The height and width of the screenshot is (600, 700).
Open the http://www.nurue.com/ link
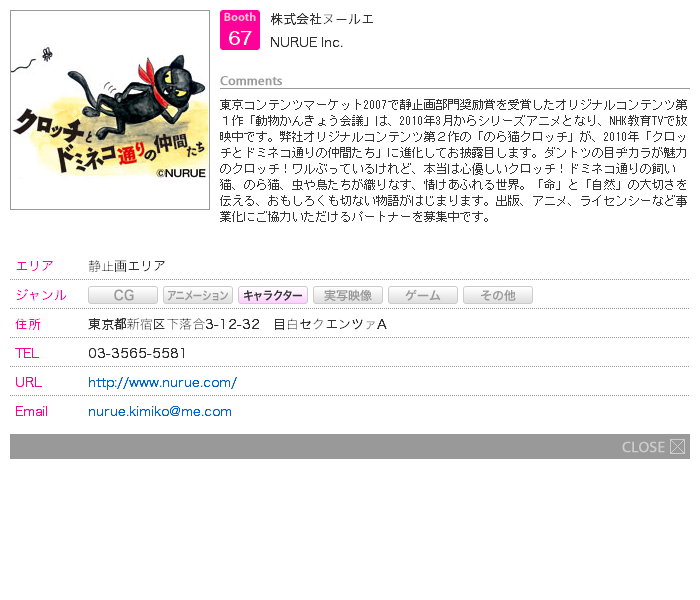[x=162, y=382]
